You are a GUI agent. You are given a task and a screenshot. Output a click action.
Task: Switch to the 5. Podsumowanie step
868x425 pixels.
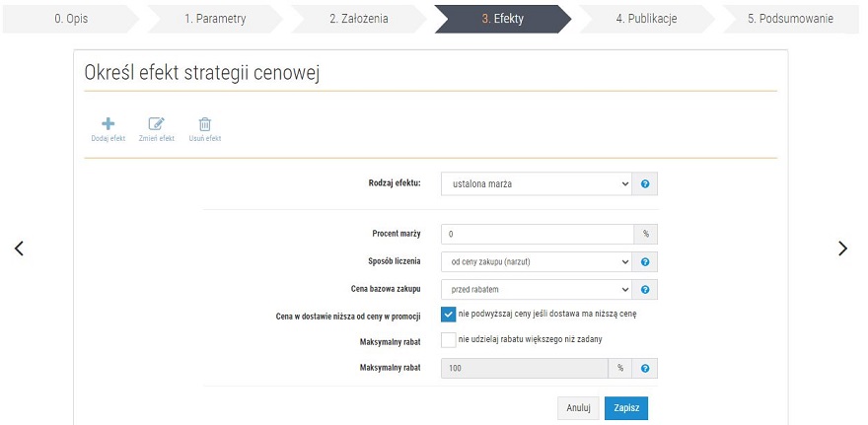coord(790,19)
